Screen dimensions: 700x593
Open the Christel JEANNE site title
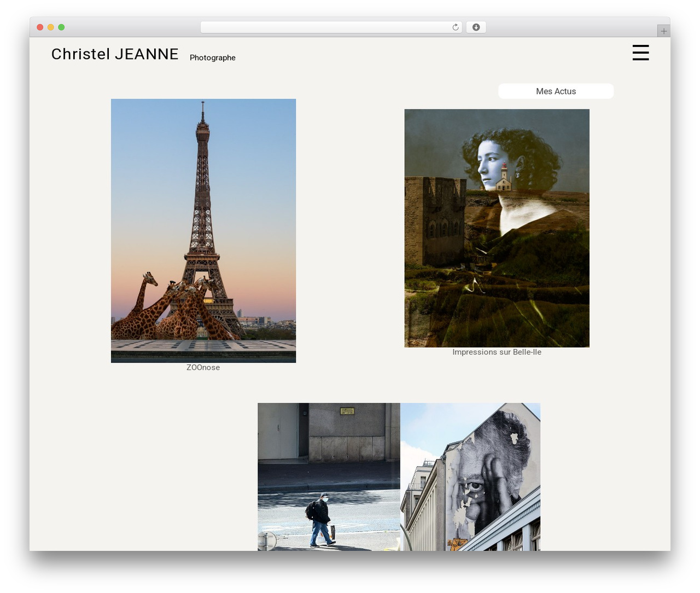(x=115, y=54)
